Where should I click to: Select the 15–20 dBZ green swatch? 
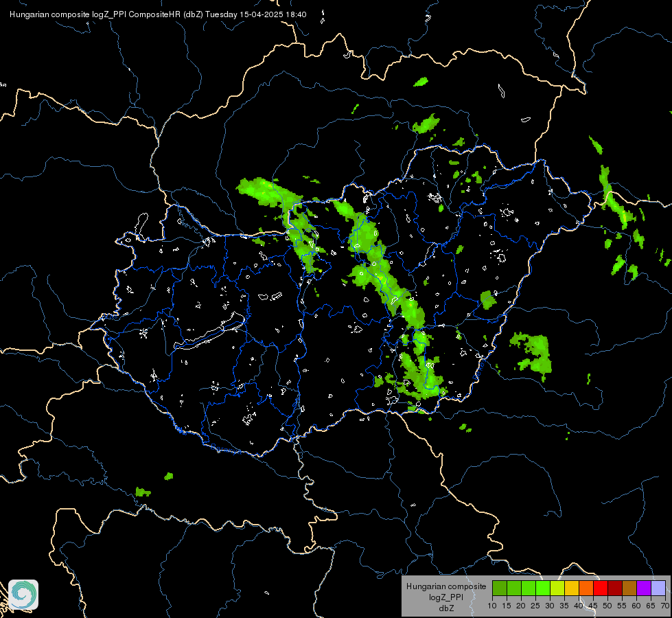coord(514,588)
